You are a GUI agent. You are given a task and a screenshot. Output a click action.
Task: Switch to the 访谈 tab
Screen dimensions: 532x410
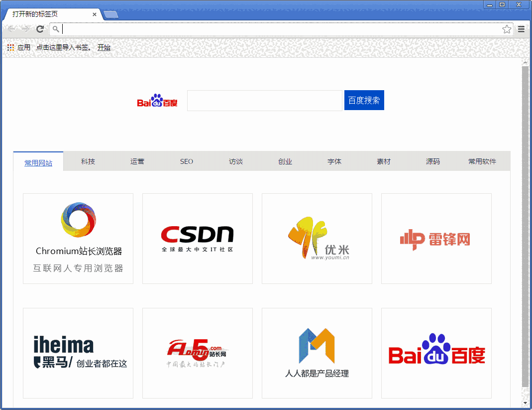tap(235, 161)
